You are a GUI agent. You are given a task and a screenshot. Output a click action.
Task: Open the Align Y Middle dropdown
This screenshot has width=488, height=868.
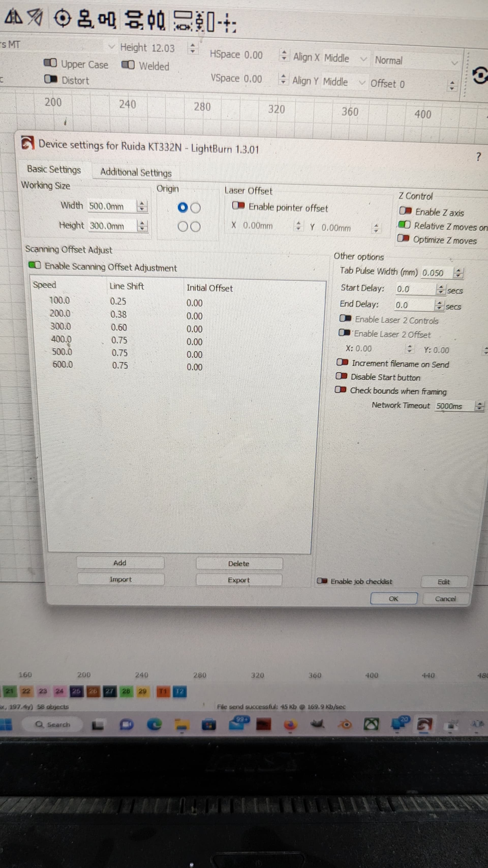pyautogui.click(x=344, y=82)
